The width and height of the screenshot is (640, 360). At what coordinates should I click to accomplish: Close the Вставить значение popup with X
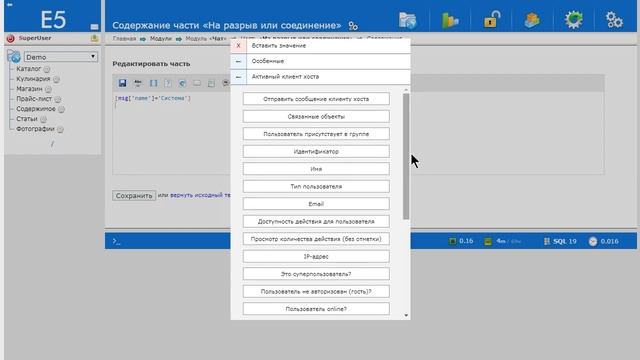click(x=238, y=46)
